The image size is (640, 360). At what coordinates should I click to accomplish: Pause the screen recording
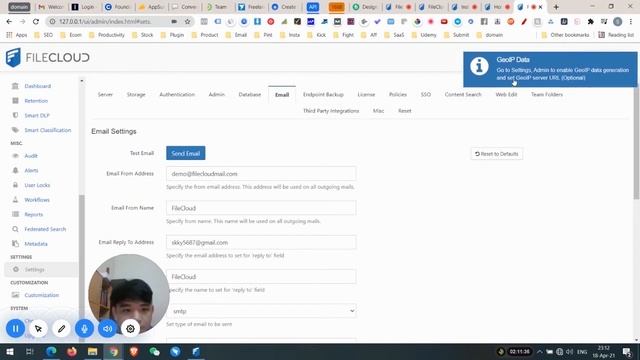(x=16, y=329)
